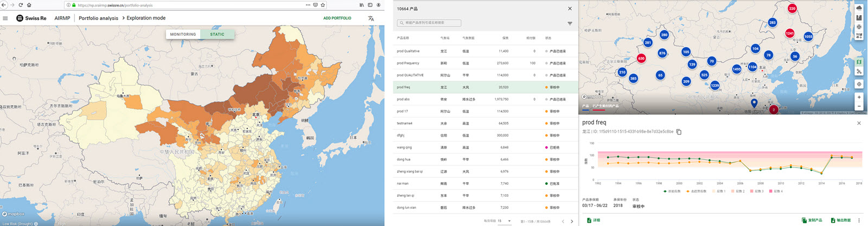868x226 pixels.
Task: Select the STATIC mode toggle
Action: click(217, 34)
